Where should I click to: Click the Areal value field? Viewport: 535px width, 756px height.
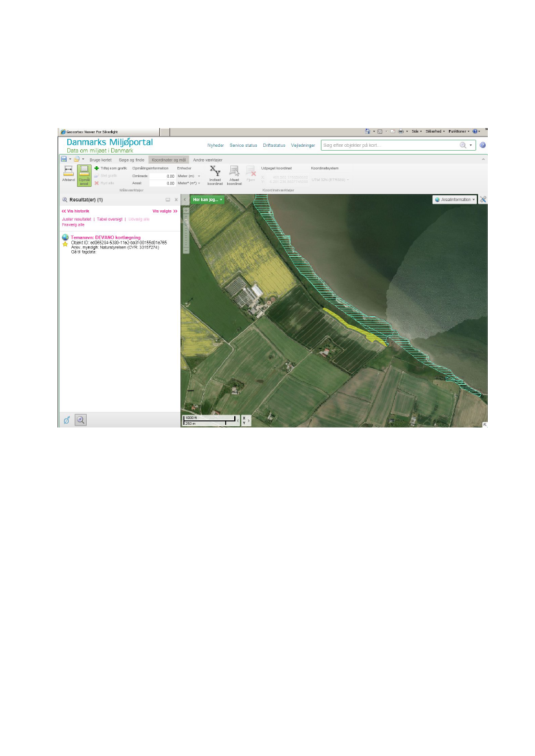(162, 183)
